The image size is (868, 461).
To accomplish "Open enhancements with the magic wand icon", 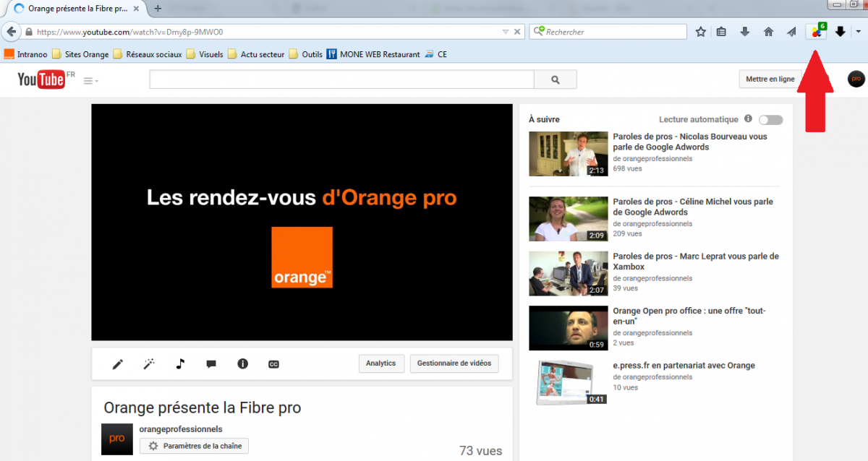I will click(149, 363).
